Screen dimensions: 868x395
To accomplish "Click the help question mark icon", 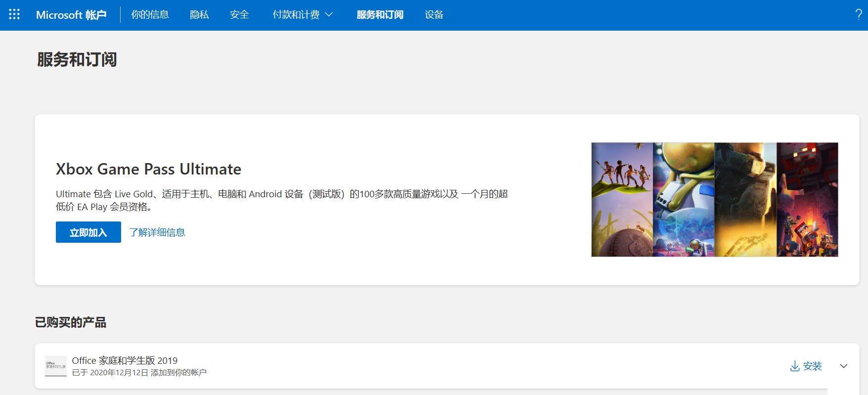I will click(x=859, y=15).
